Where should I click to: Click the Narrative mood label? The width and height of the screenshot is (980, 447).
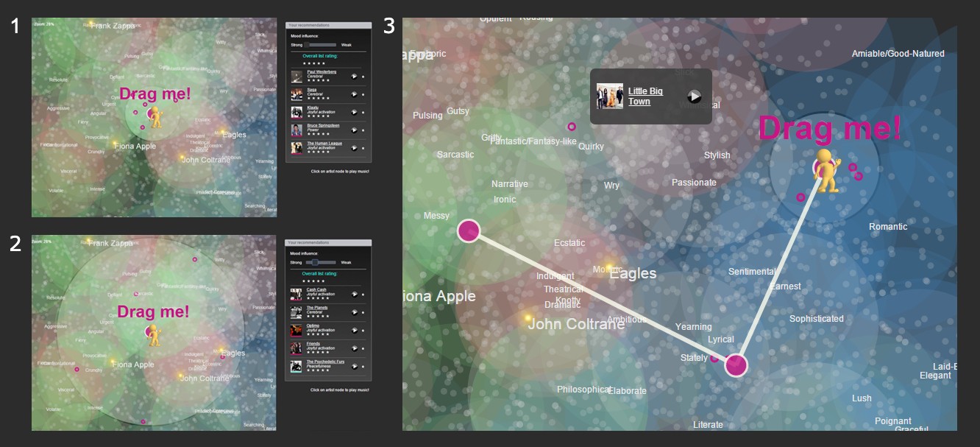coord(510,184)
